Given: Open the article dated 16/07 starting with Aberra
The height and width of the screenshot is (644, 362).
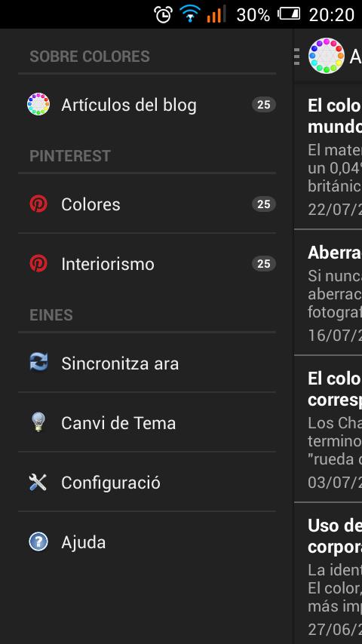Looking at the screenshot, I should pyautogui.click(x=328, y=293).
